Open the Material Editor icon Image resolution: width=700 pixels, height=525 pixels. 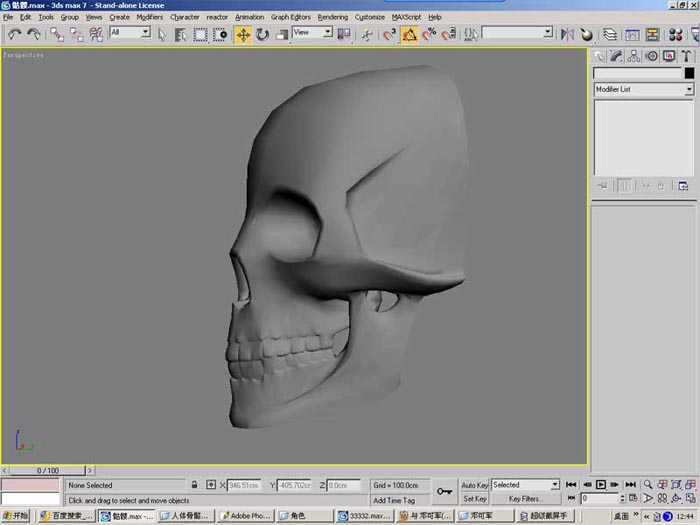click(x=675, y=34)
